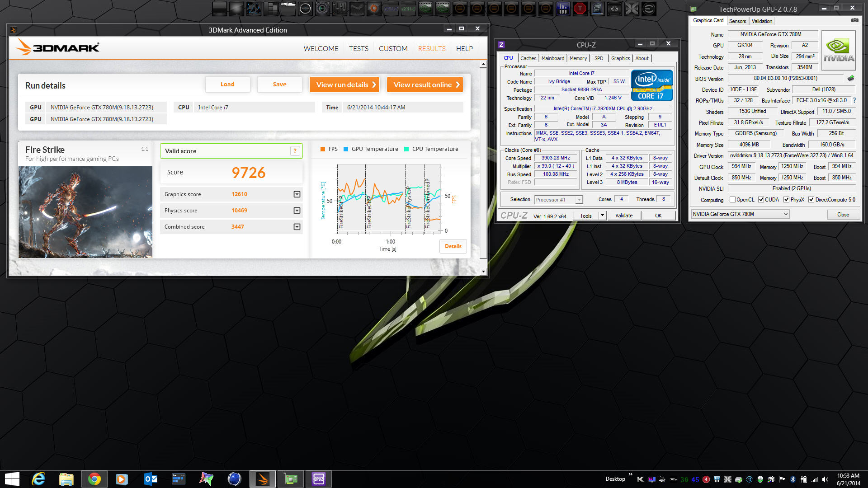Open File Explorer from the taskbar

tap(66, 479)
